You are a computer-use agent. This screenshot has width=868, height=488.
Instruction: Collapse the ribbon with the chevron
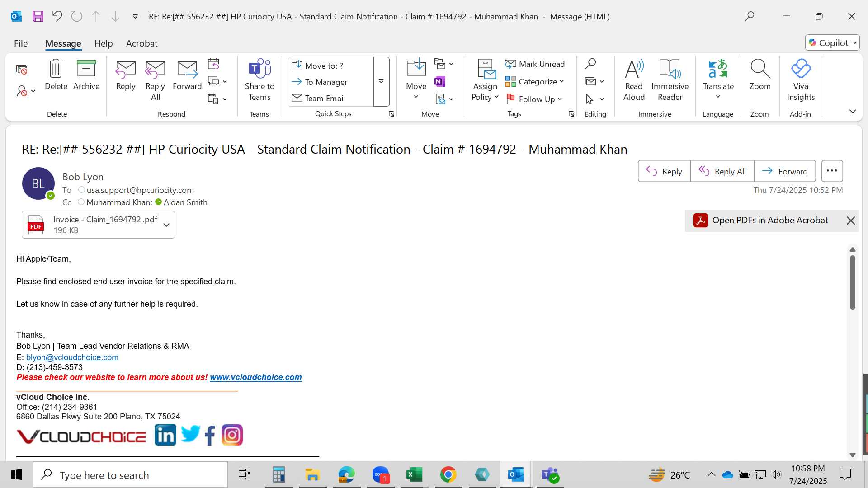click(853, 111)
